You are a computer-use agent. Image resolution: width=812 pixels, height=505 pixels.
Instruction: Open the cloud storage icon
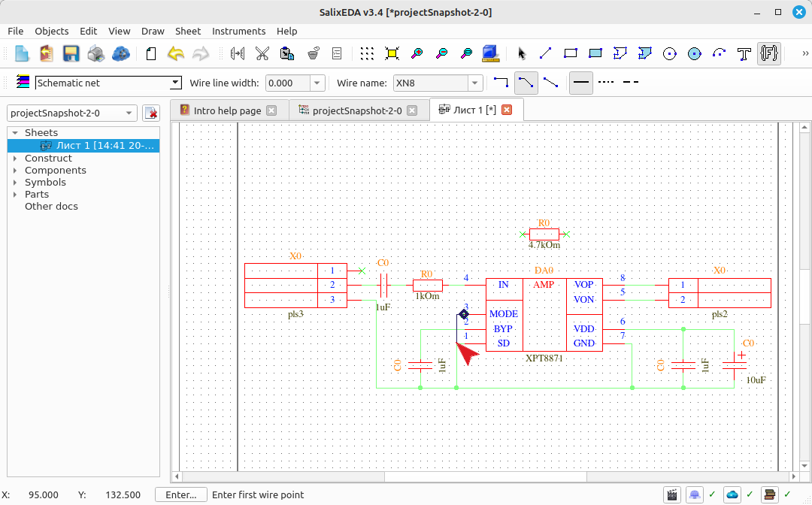(x=120, y=53)
